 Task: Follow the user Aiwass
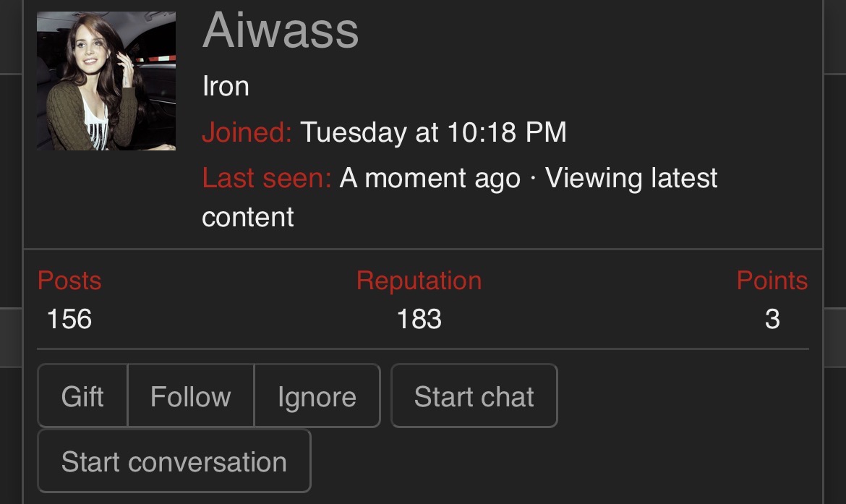click(190, 396)
